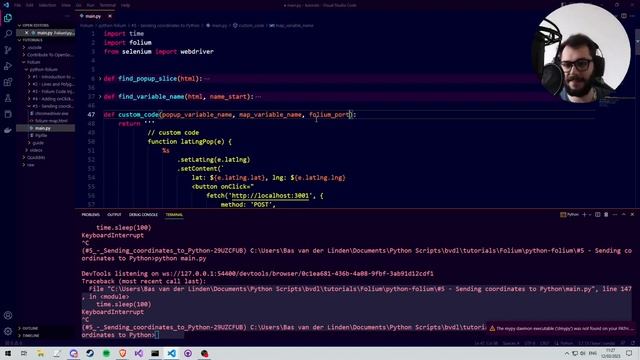Collapse the TUTORIALS workspace section
The width and height of the screenshot is (640, 360).
pos(32,40)
